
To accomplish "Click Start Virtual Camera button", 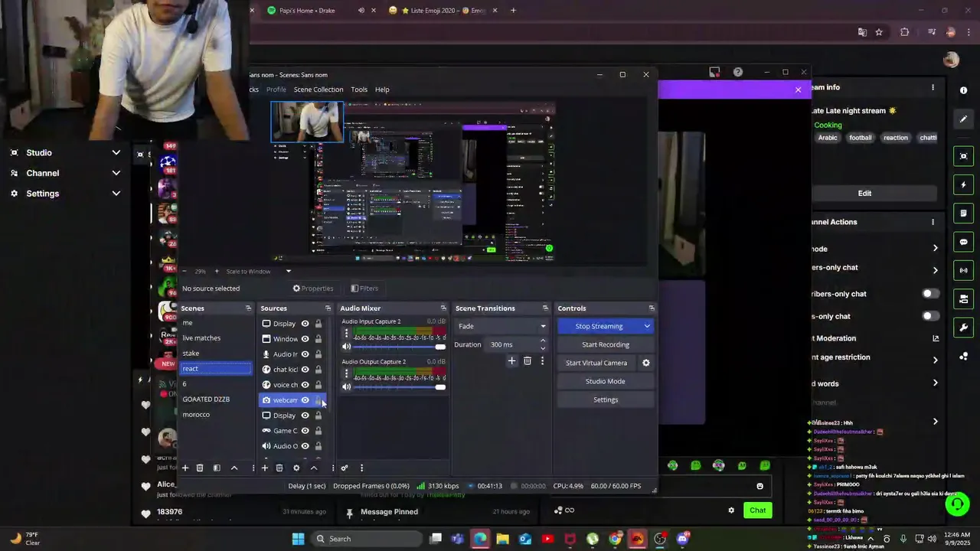I will [596, 363].
